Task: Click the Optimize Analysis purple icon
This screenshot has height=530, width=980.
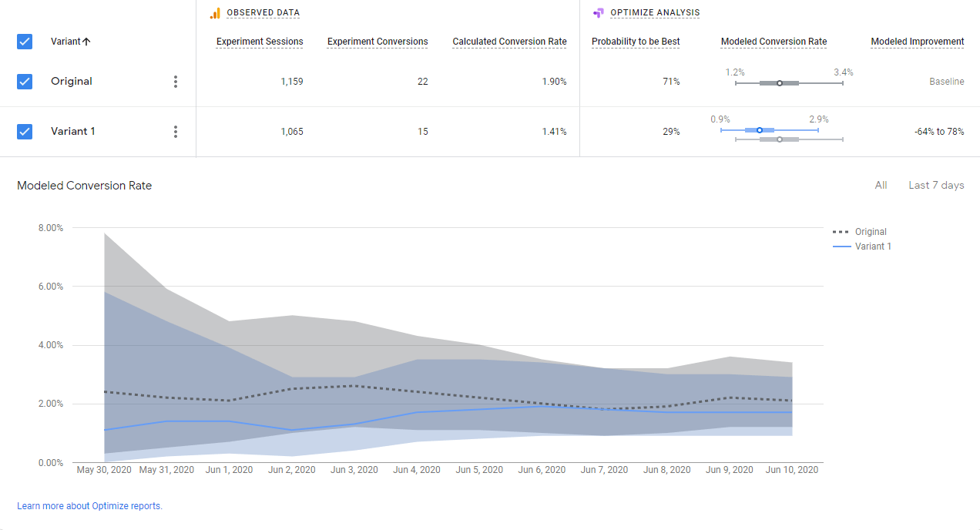Action: tap(599, 13)
